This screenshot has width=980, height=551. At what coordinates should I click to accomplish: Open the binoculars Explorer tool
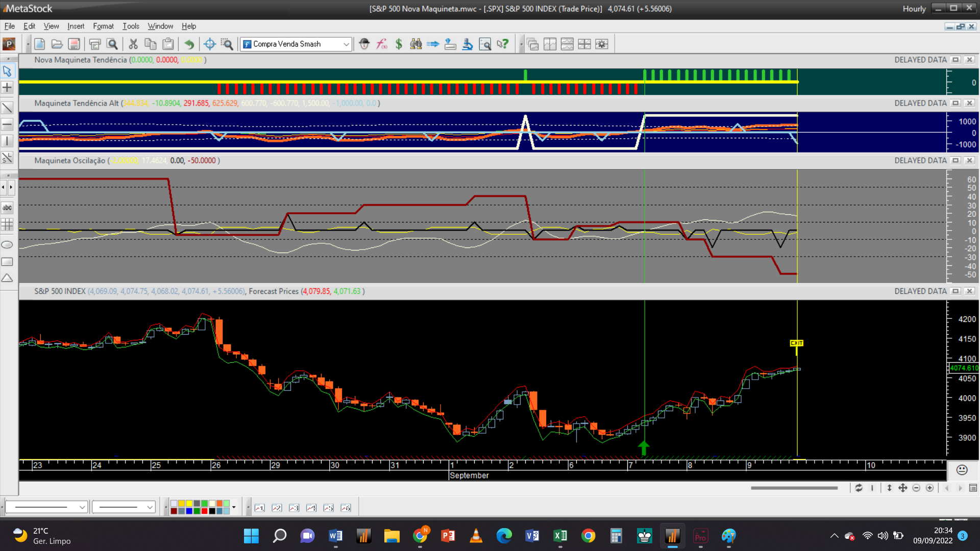coord(416,44)
